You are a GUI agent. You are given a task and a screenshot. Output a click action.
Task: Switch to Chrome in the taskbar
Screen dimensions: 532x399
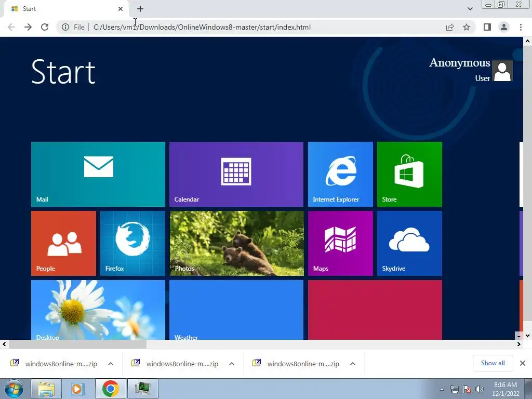[x=110, y=389]
